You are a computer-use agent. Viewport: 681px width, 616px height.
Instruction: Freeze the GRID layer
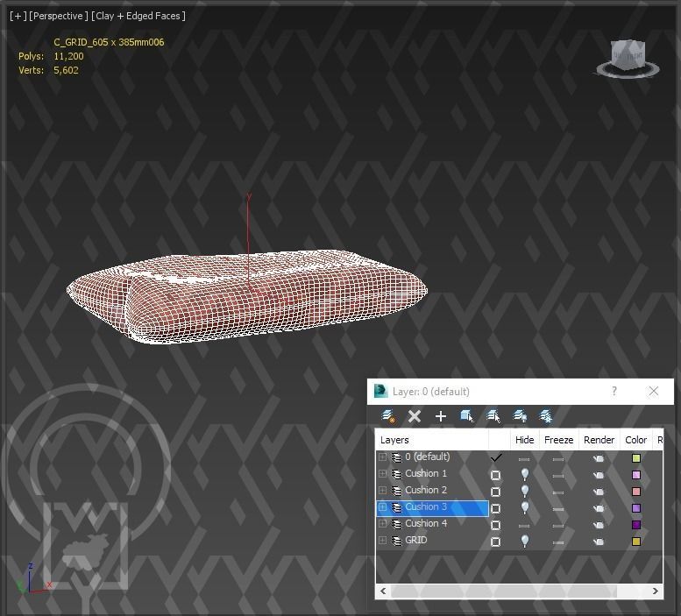click(x=558, y=542)
